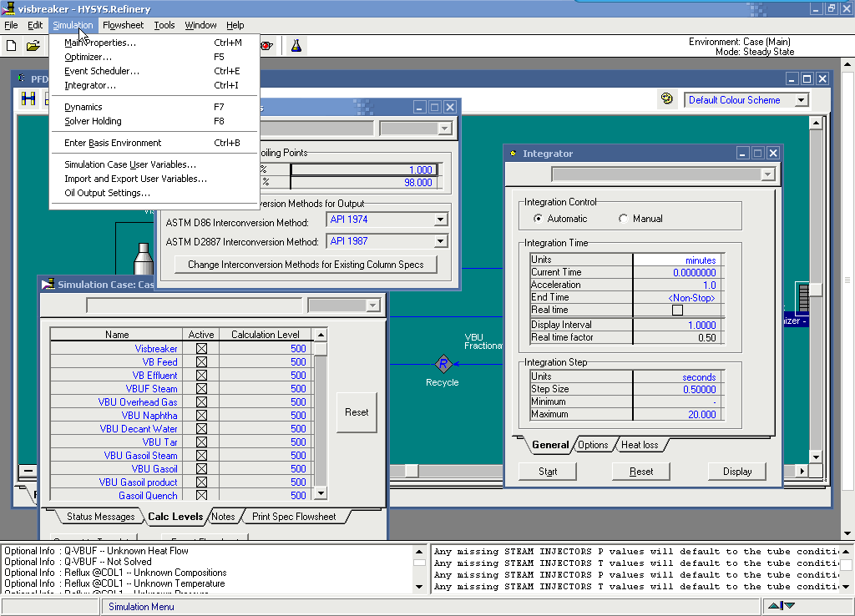Toggle Active checkbox for VBU Naphtha
This screenshot has width=855, height=616.
[x=201, y=416]
